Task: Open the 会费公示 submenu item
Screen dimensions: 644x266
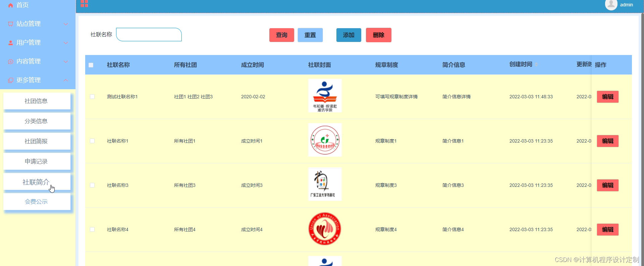Action: click(x=37, y=202)
